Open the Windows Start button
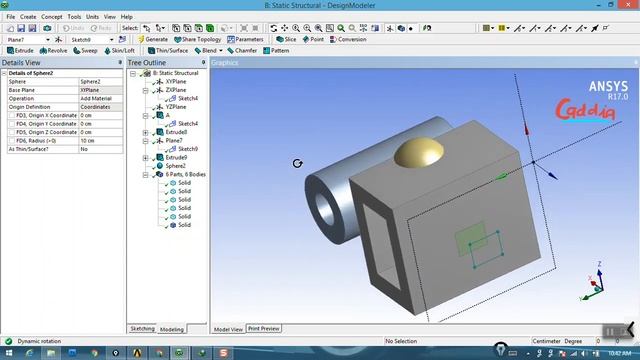This screenshot has width=640, height=360. 8,353
